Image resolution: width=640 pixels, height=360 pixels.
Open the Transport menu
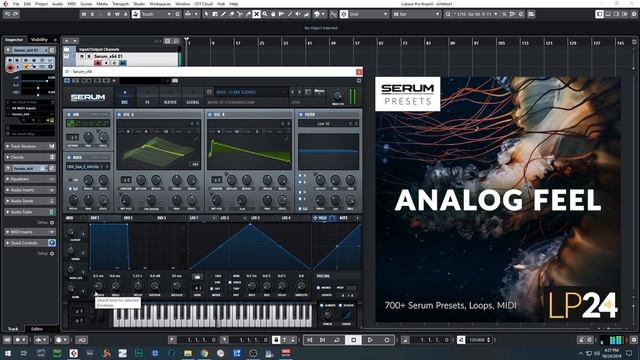pyautogui.click(x=120, y=4)
